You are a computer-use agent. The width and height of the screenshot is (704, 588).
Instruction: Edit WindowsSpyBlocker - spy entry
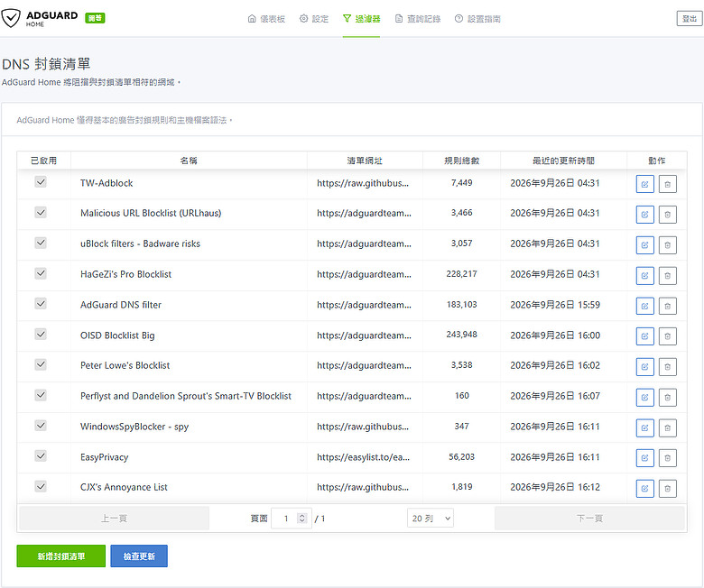(644, 427)
